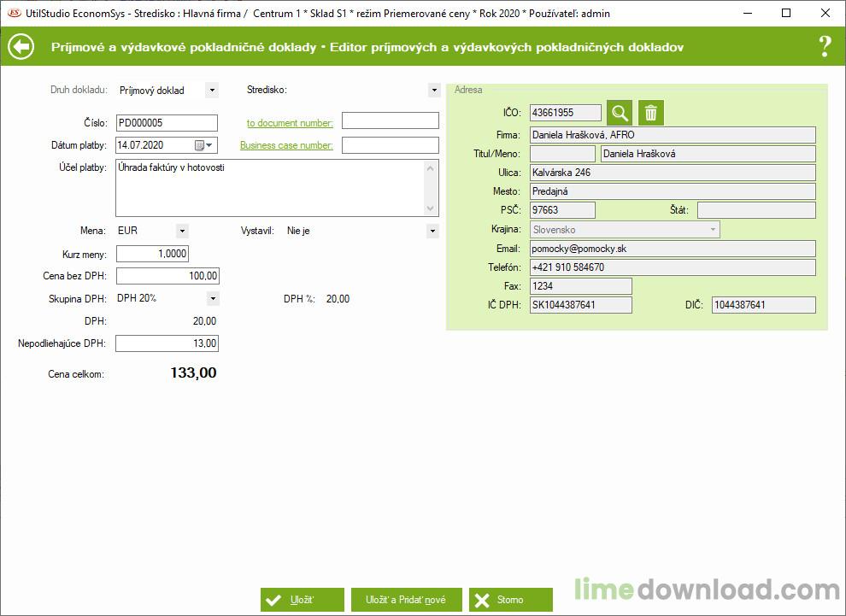Click the Fax field 1234
This screenshot has height=616, width=846.
coord(581,286)
